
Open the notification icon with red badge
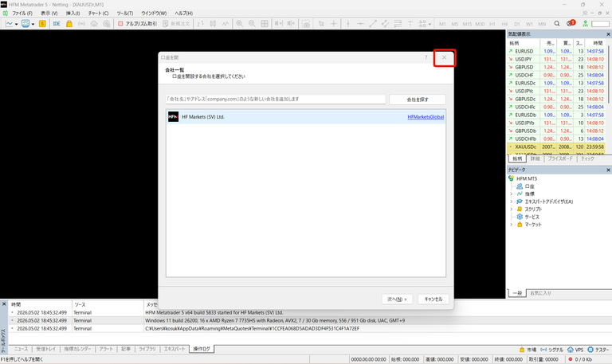571,23
